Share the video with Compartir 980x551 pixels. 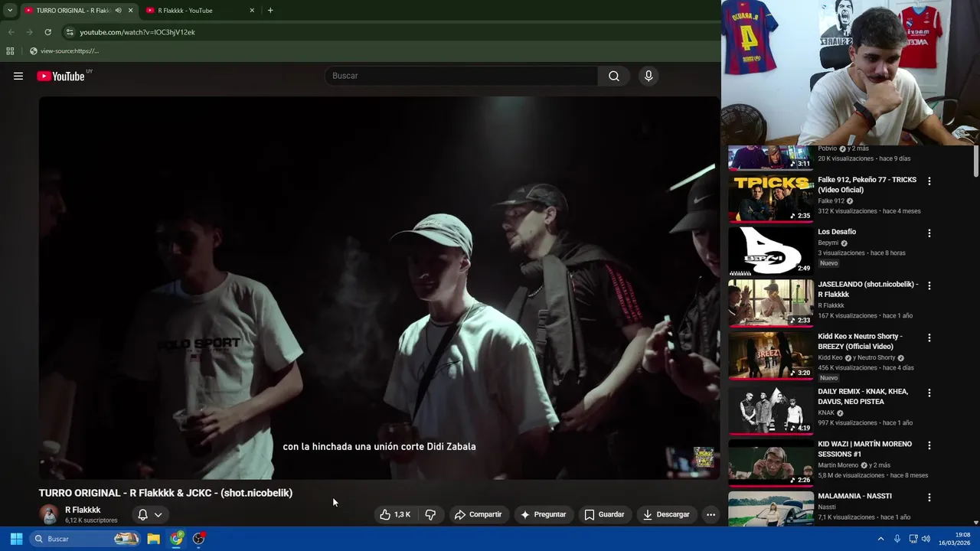pyautogui.click(x=478, y=514)
